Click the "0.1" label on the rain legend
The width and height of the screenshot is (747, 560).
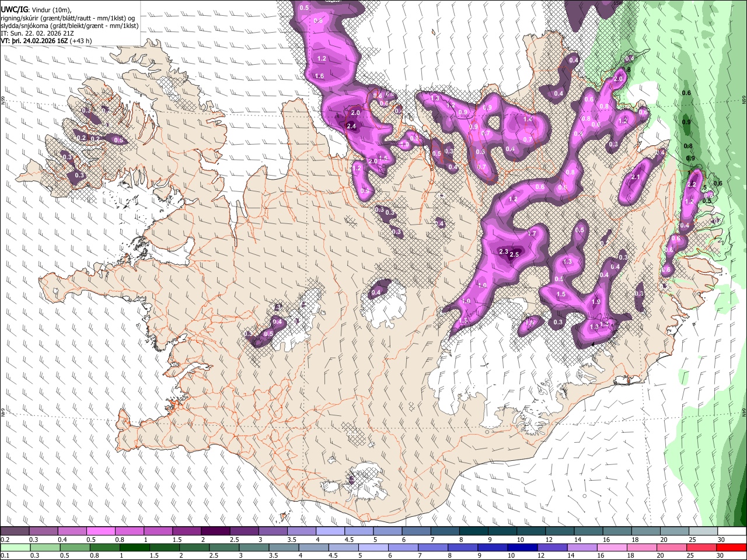[5, 555]
